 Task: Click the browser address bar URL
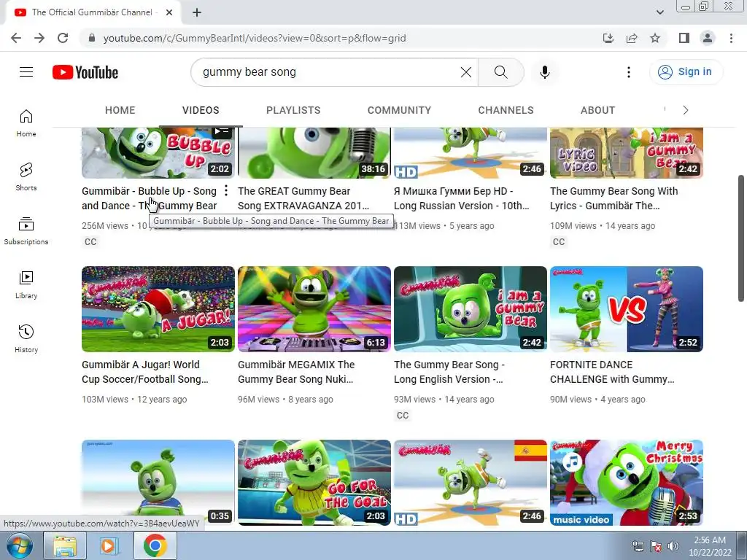click(255, 38)
